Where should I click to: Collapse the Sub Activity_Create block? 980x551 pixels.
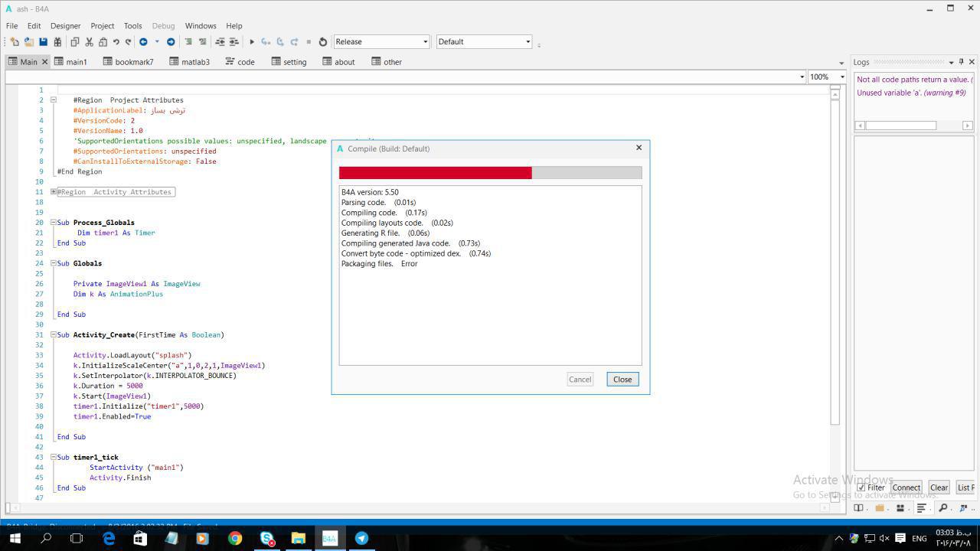[x=54, y=335]
